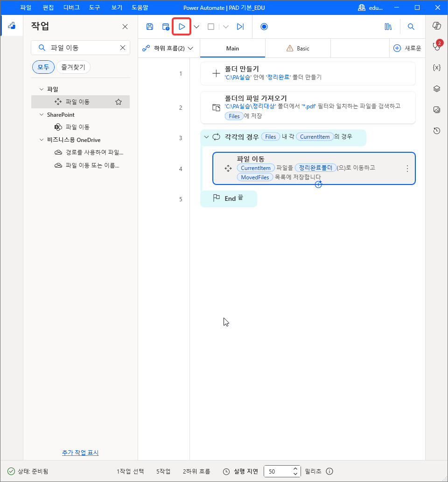448x482 pixels.
Task: Collapse the 파일 group
Action: (x=42, y=89)
